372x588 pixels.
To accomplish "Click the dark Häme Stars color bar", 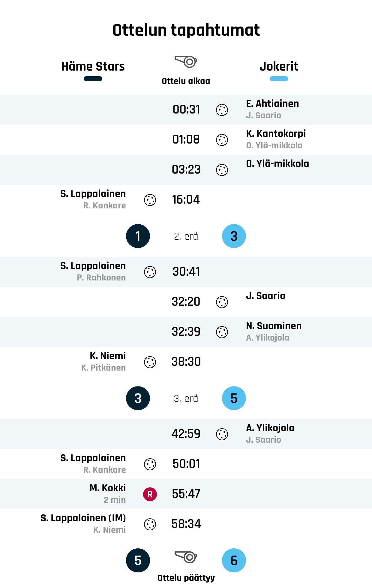I will pyautogui.click(x=93, y=79).
